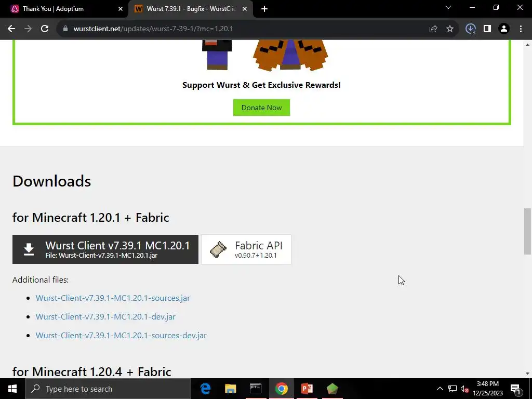Image resolution: width=532 pixels, height=399 pixels.
Task: Click the page vertical scrollbar thumb
Action: pyautogui.click(x=527, y=231)
